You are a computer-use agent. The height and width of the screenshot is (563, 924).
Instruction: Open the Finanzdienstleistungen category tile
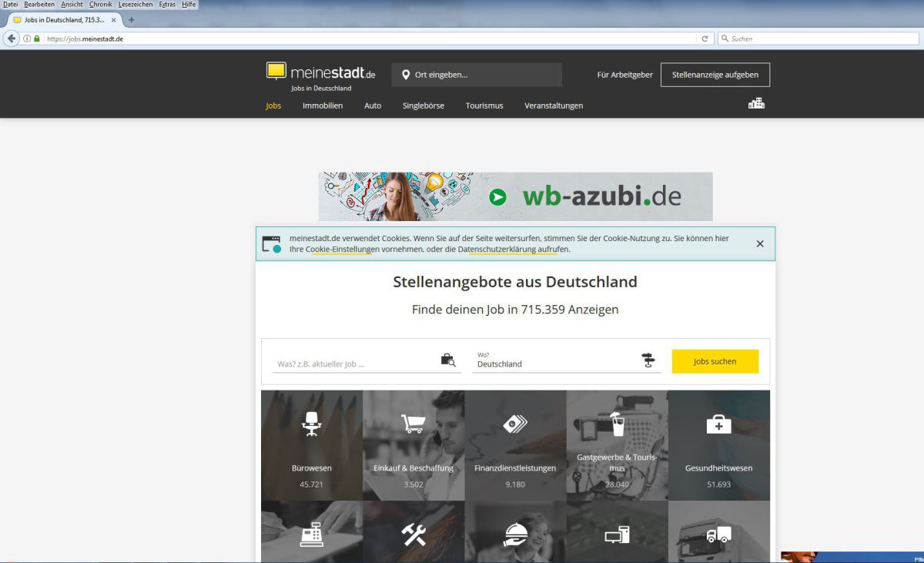[515, 445]
